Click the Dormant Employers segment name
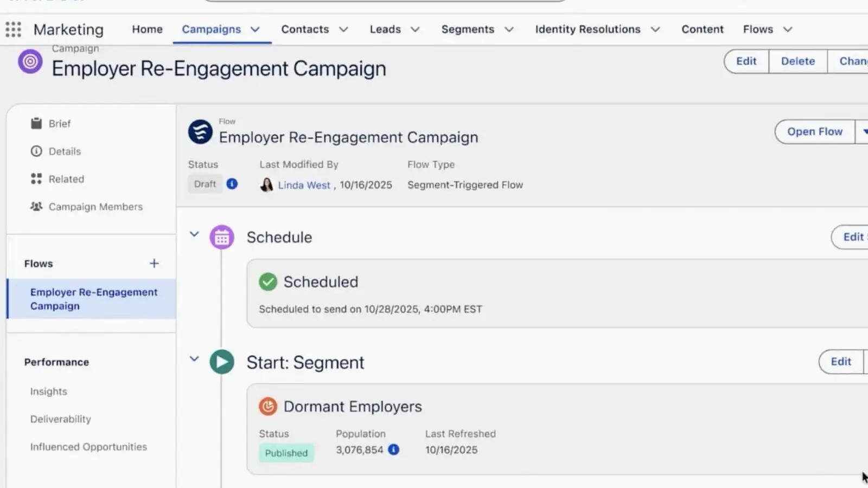Screen dimensions: 868x488 pos(353,407)
